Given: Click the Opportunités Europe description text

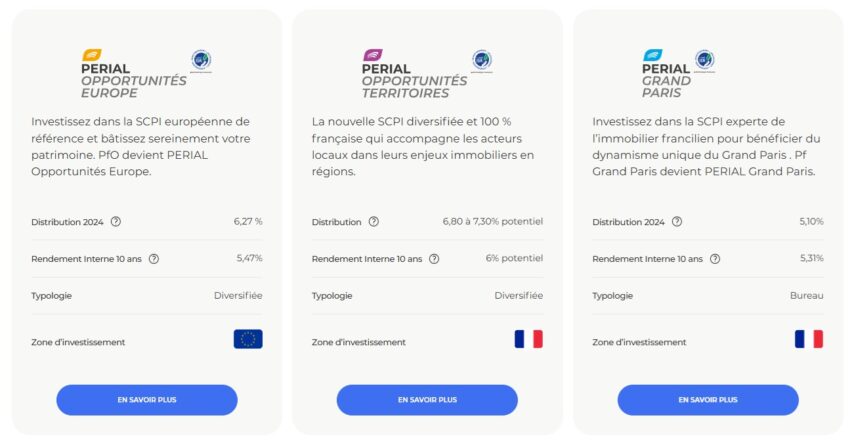Looking at the screenshot, I should [141, 146].
